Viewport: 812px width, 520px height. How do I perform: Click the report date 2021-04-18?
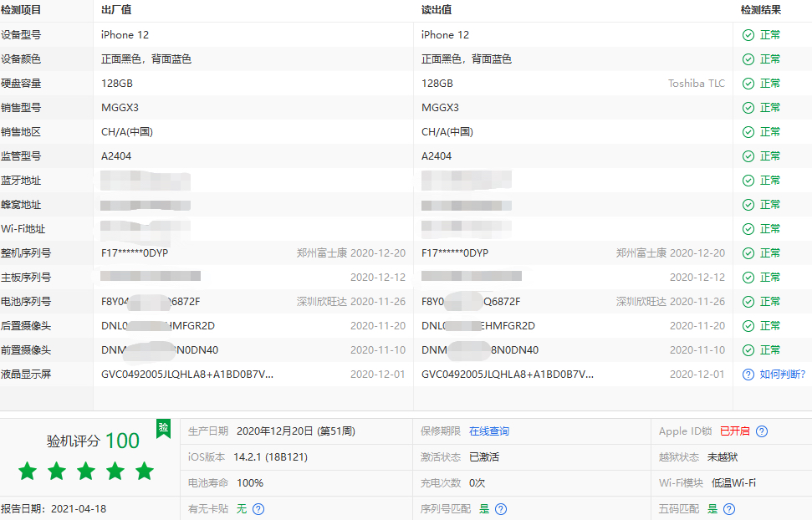(79, 509)
